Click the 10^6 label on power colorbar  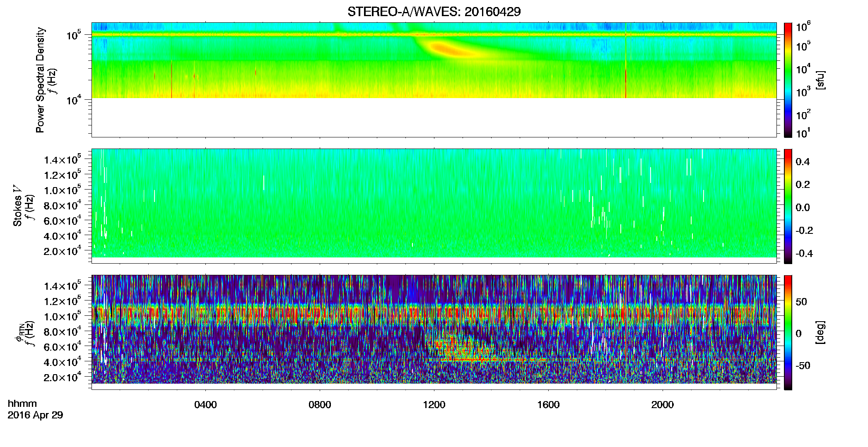tap(803, 27)
